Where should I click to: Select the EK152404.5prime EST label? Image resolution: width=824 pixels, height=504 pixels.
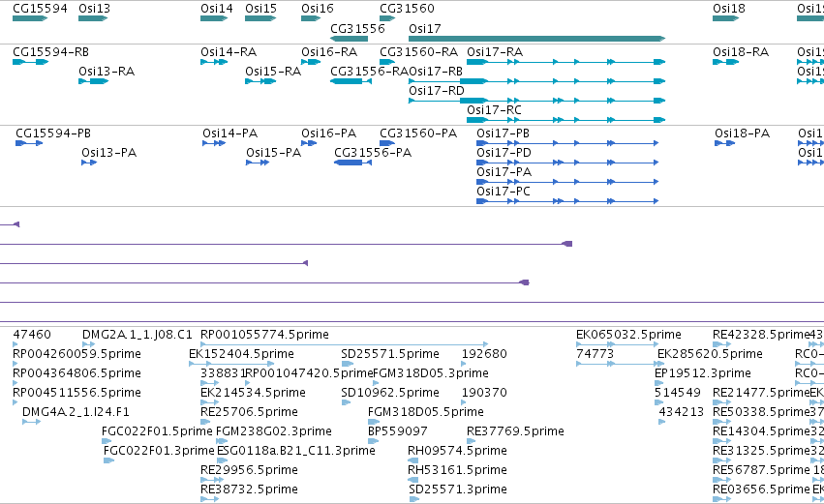(241, 354)
